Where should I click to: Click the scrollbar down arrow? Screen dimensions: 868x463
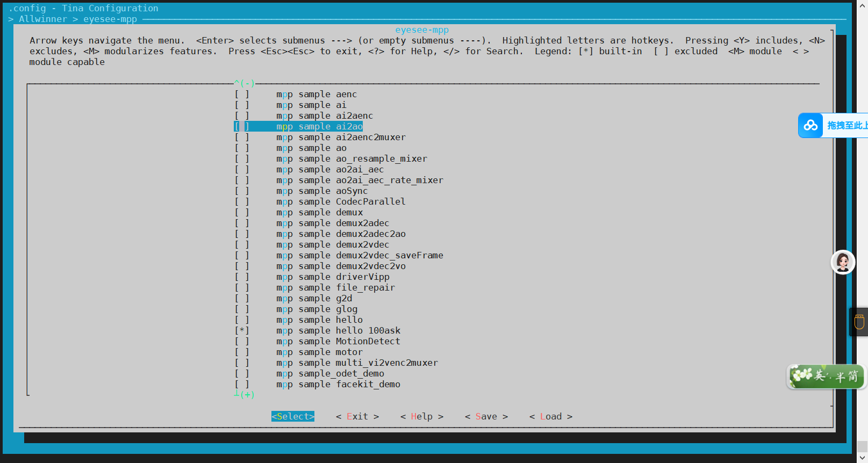(x=863, y=458)
